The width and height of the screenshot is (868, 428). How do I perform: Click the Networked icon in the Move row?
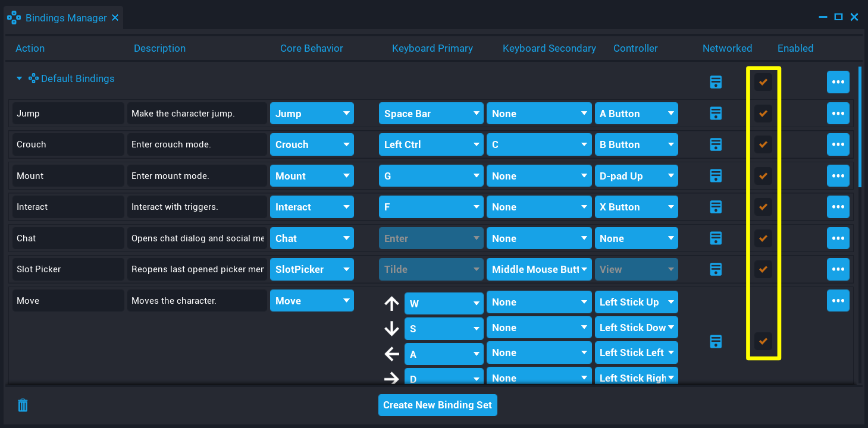click(x=715, y=341)
